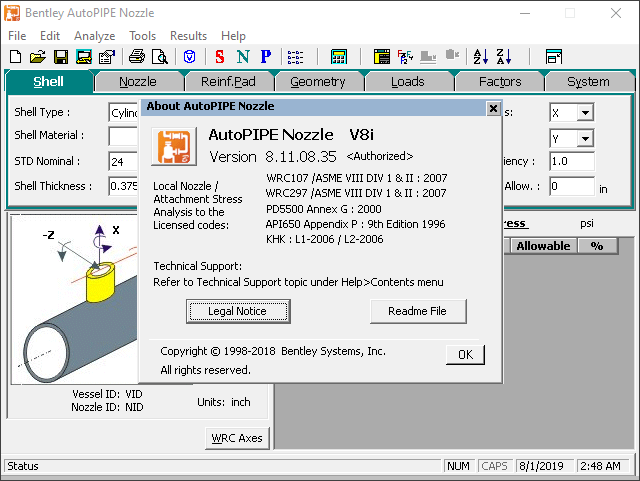Click the AutoPIPE Nozzle logo in About dialog
This screenshot has width=640, height=481.
[174, 147]
